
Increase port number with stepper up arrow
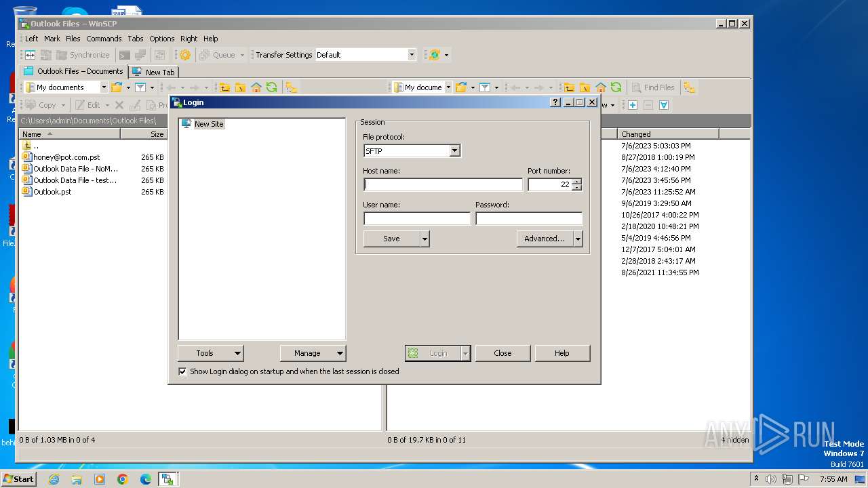pos(576,181)
